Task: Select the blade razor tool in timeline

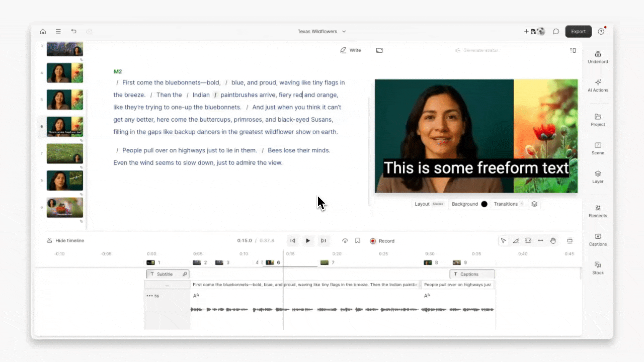Action: point(516,241)
